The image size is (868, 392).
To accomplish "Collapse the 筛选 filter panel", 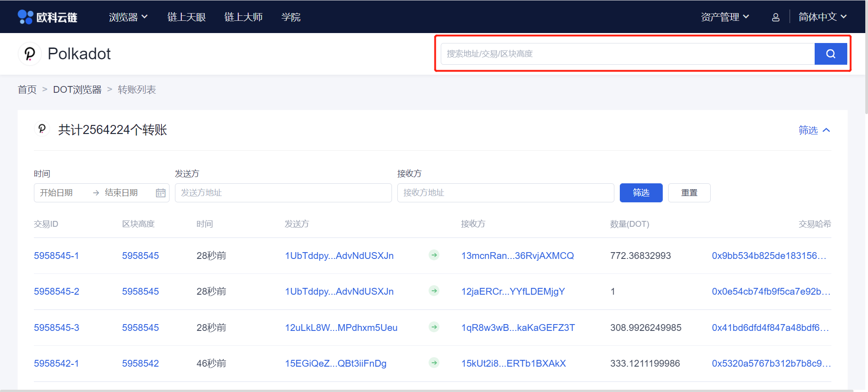I will 814,130.
